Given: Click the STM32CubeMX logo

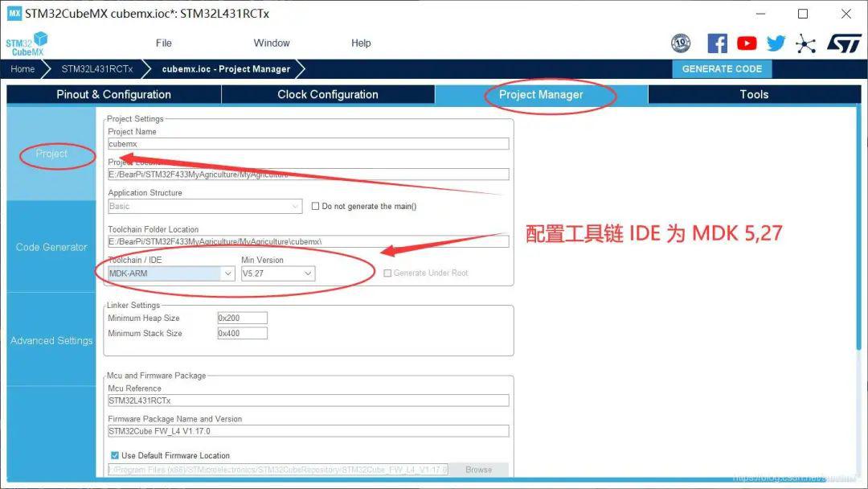Looking at the screenshot, I should [x=27, y=43].
